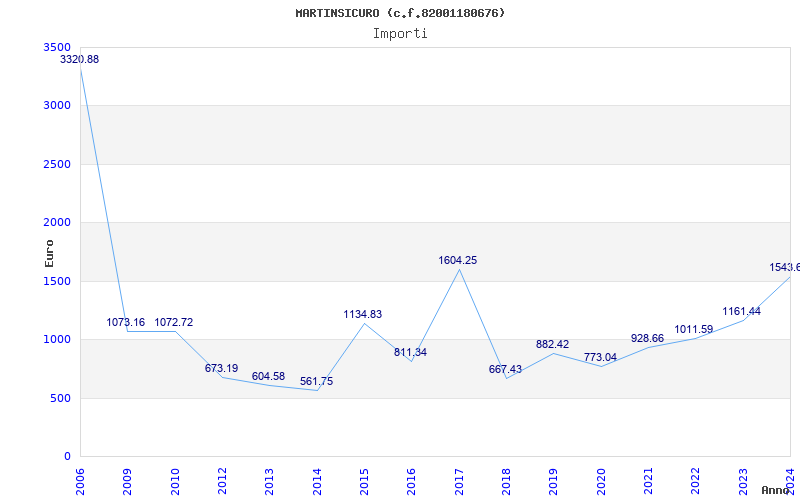Click the 2017 year tick label
Screen dimensions: 800x500
click(459, 481)
